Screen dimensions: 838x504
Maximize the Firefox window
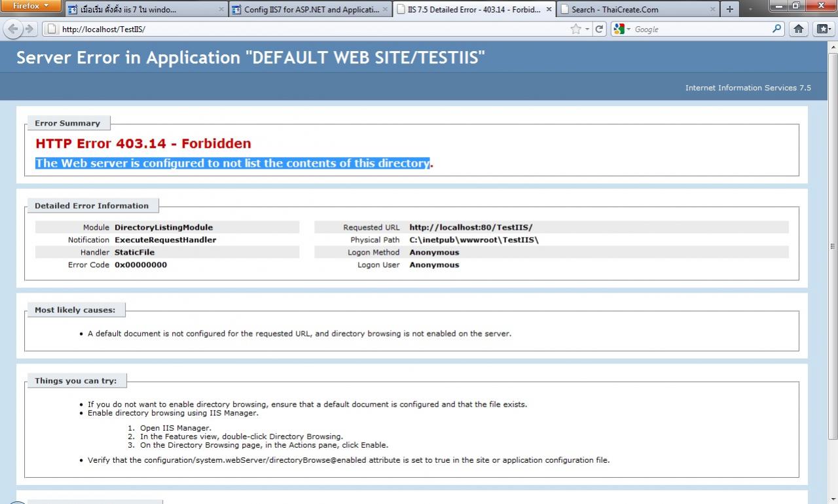point(797,6)
